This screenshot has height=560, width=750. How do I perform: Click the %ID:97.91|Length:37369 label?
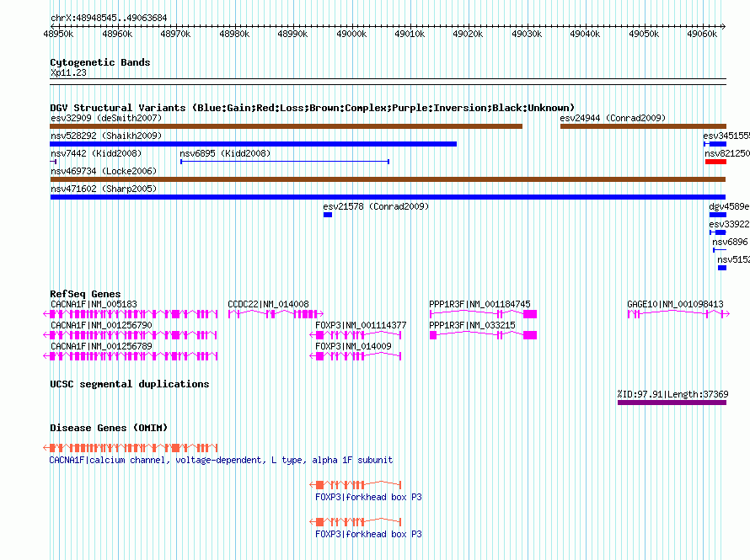click(672, 394)
